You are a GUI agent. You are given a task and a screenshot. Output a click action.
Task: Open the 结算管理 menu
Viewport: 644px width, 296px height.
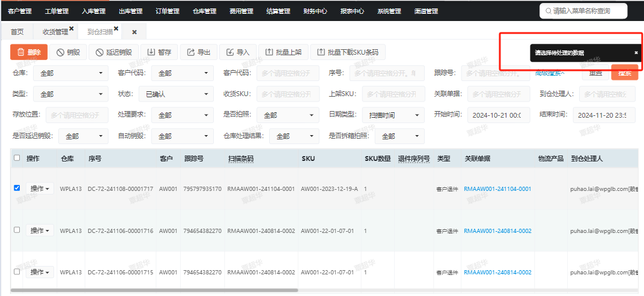click(x=278, y=11)
